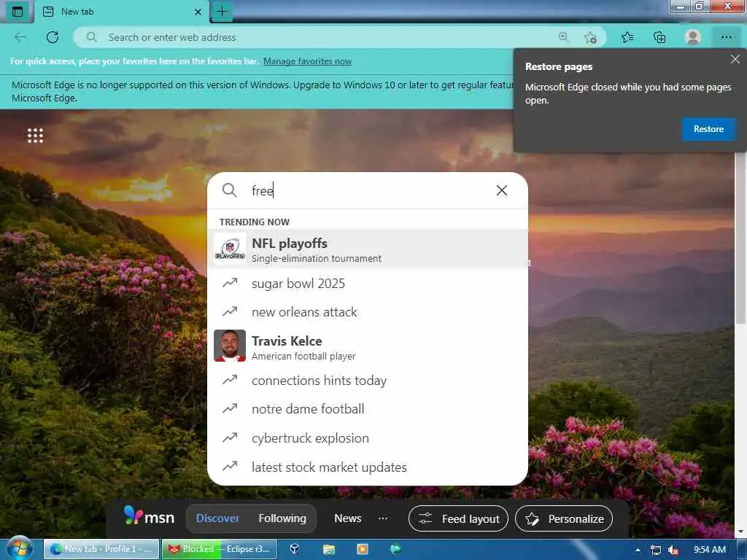This screenshot has width=747, height=560.
Task: Open the zoom indicator in address bar
Action: tap(564, 37)
